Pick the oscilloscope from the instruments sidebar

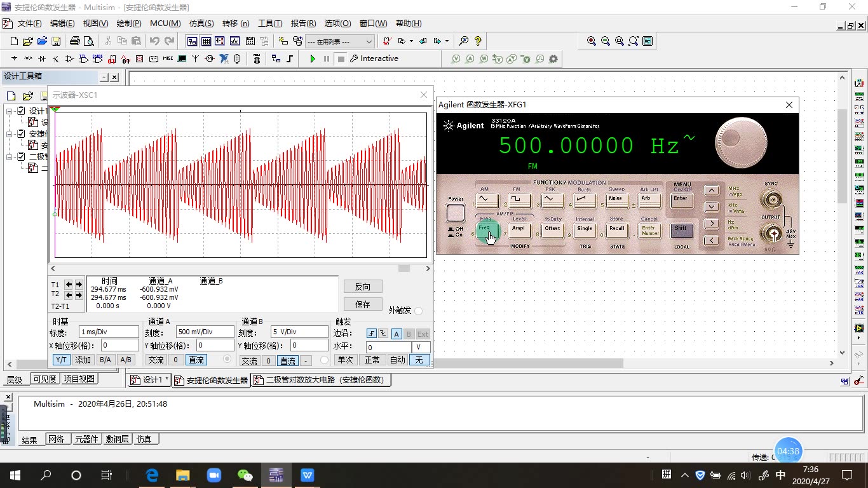coord(859,121)
